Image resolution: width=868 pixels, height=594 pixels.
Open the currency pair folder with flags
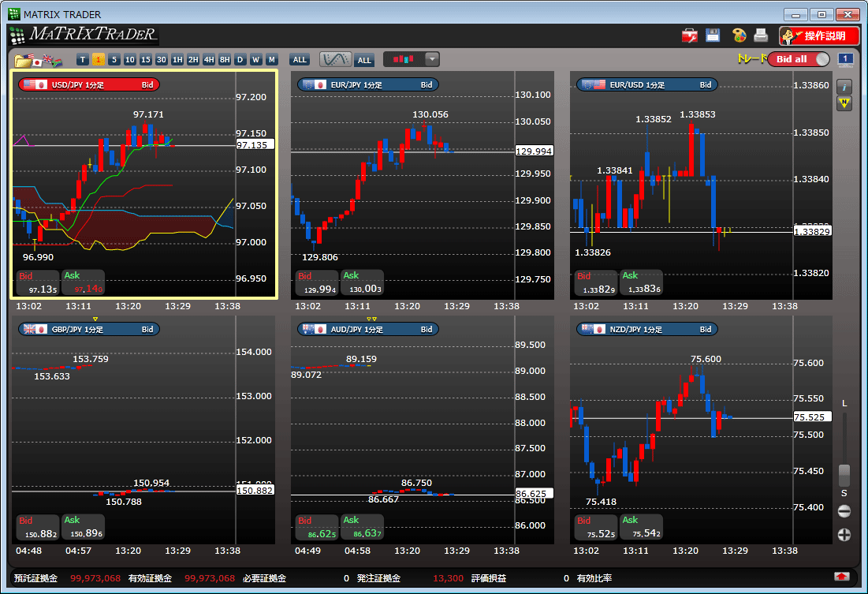(x=38, y=60)
